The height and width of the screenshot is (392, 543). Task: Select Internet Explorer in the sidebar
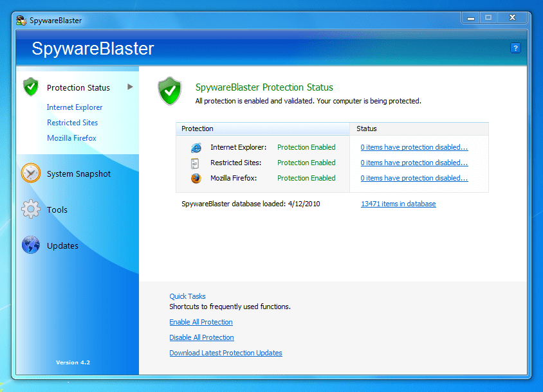75,107
